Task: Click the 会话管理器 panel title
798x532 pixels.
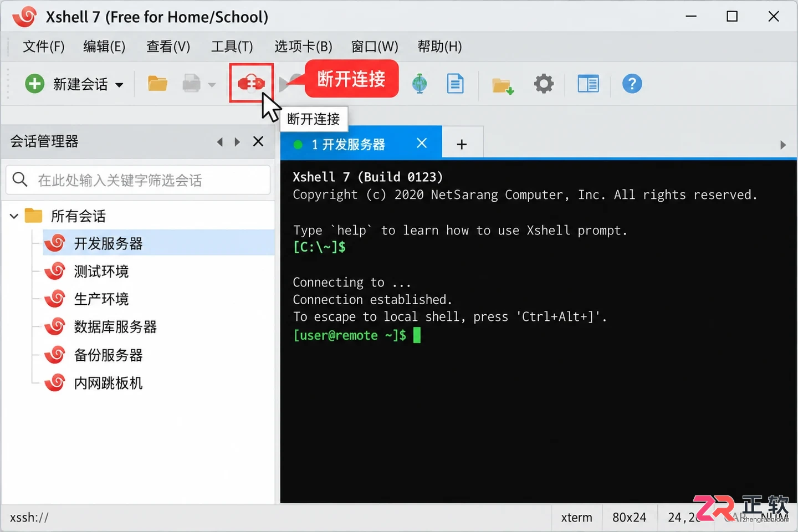Action: pos(44,142)
